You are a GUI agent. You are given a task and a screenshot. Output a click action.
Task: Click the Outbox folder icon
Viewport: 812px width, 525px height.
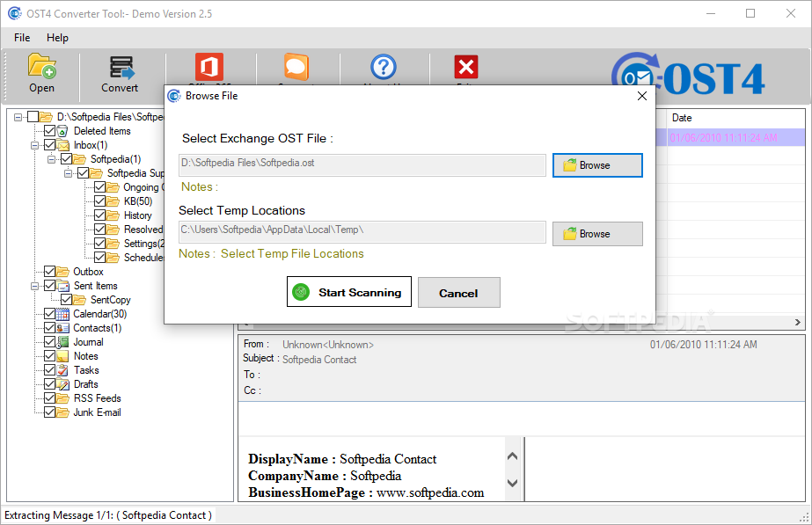point(62,272)
